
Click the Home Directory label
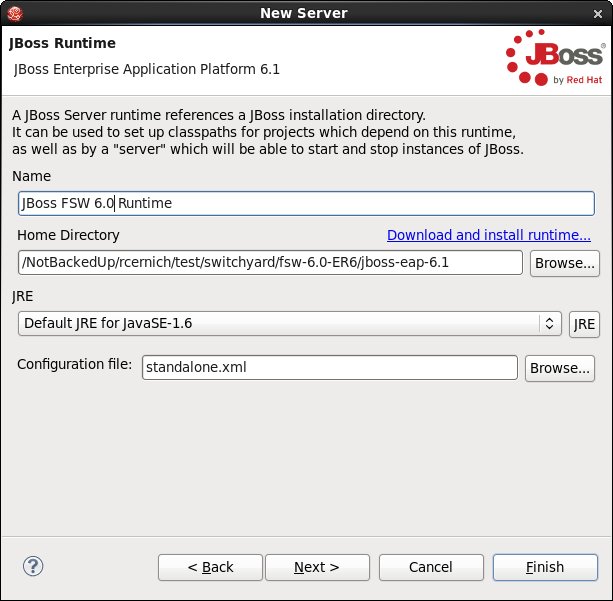click(68, 235)
